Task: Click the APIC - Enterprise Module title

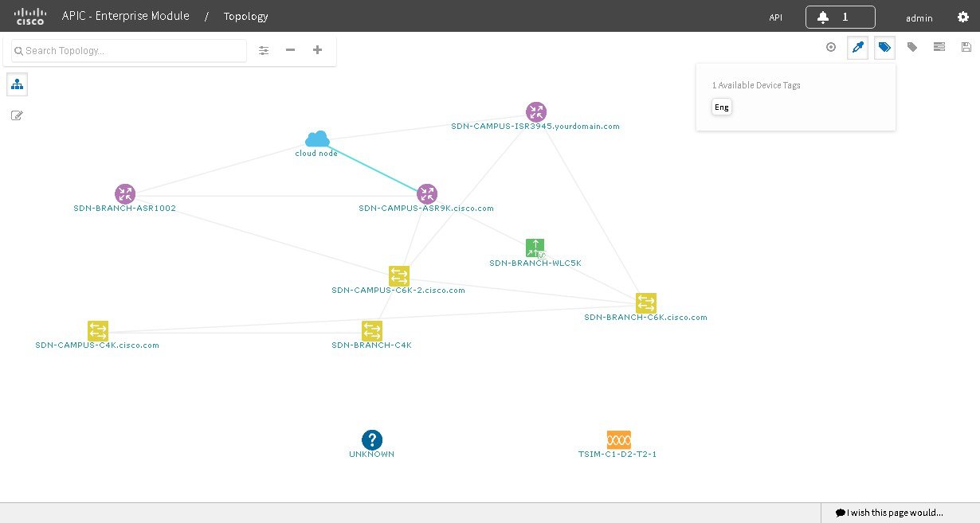Action: (126, 16)
